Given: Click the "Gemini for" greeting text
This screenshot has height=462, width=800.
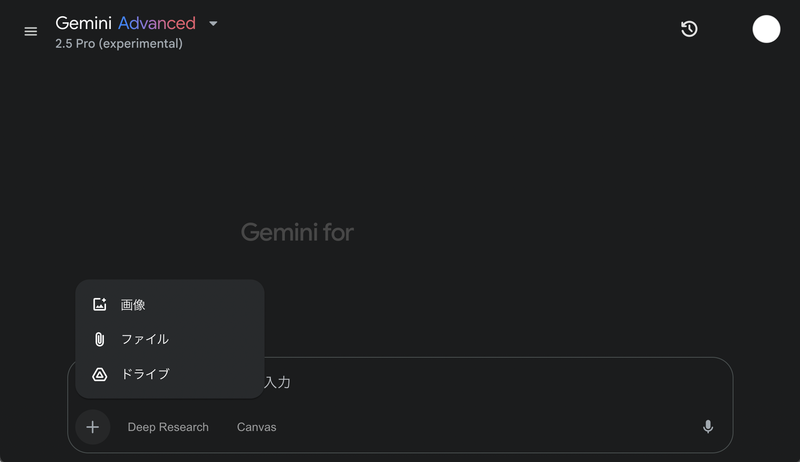Looking at the screenshot, I should (x=297, y=233).
